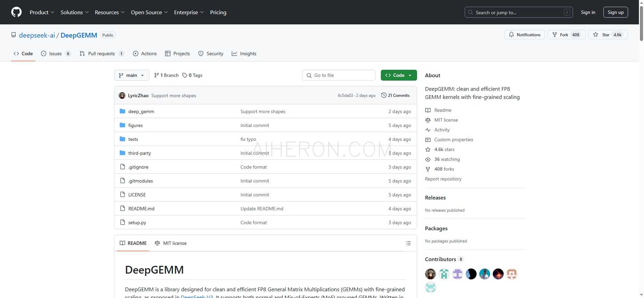Click the 21 Commits history icon
The height and width of the screenshot is (298, 644).
pyautogui.click(x=384, y=95)
